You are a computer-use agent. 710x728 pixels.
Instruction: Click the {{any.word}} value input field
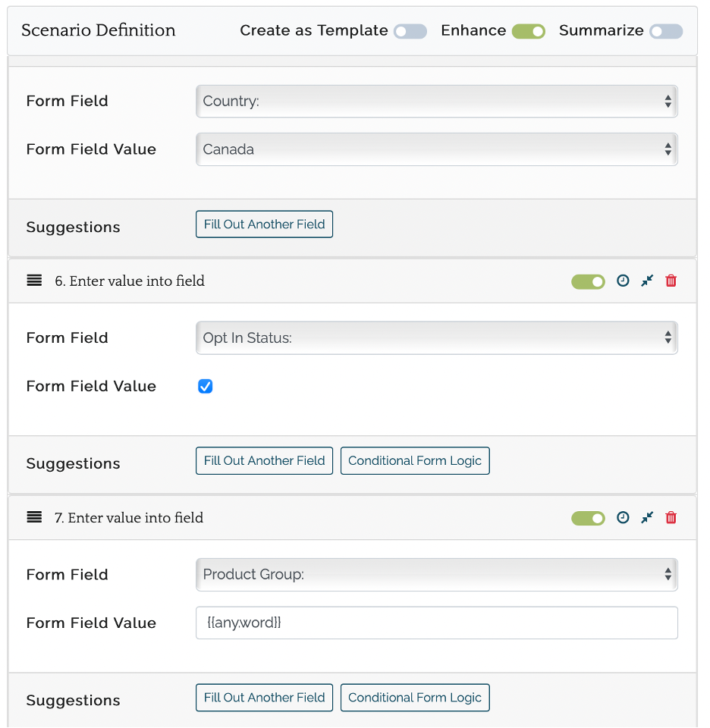click(436, 623)
